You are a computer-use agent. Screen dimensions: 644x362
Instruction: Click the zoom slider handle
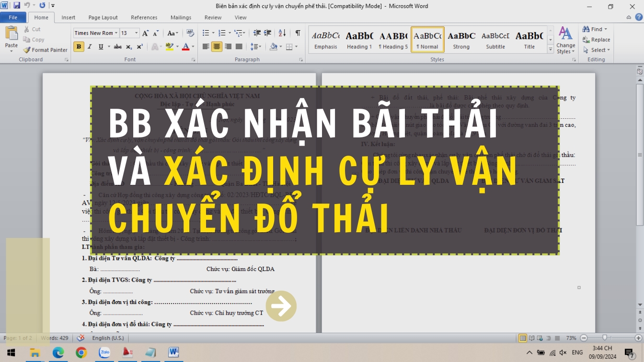605,338
